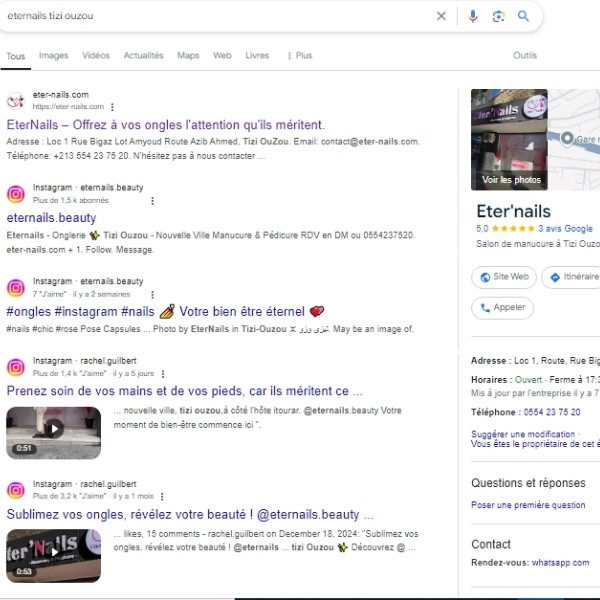Play the 0:51 video thumbnail
This screenshot has height=600, width=600.
(53, 432)
